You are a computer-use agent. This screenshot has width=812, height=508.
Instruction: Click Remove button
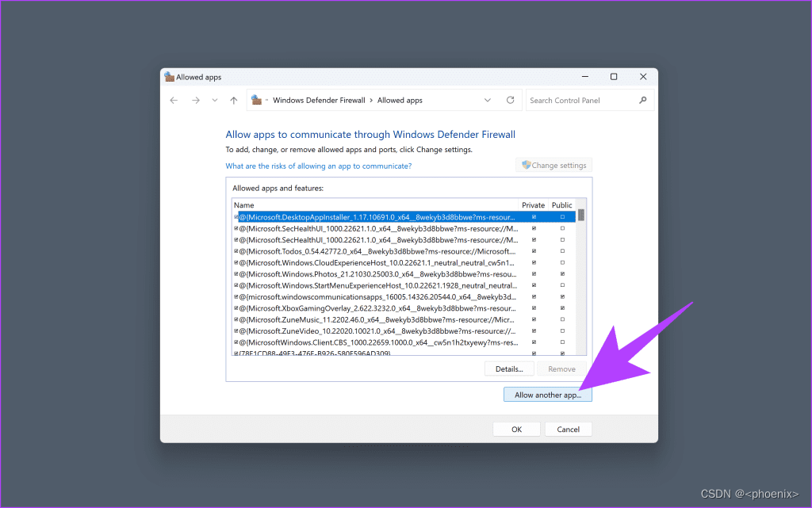click(x=561, y=369)
